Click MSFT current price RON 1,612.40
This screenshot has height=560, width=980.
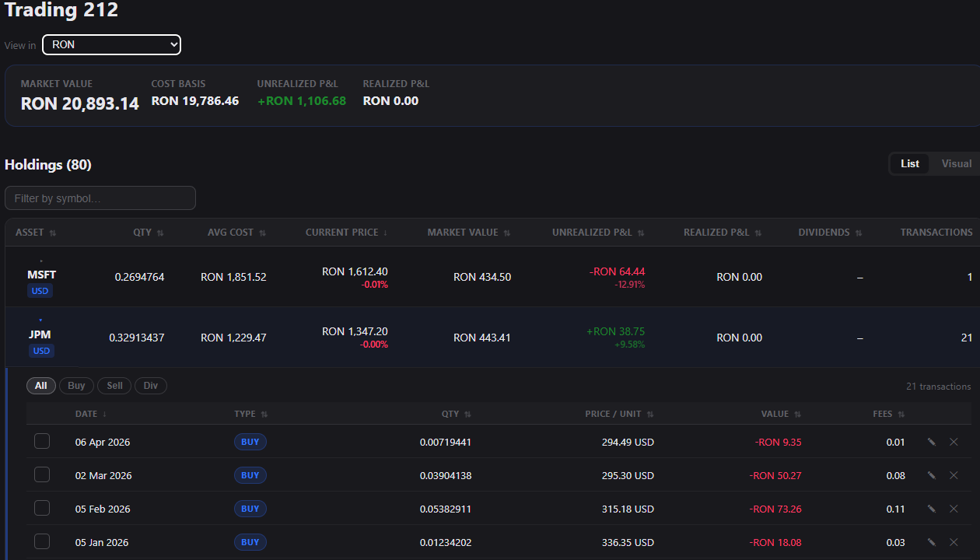click(355, 271)
